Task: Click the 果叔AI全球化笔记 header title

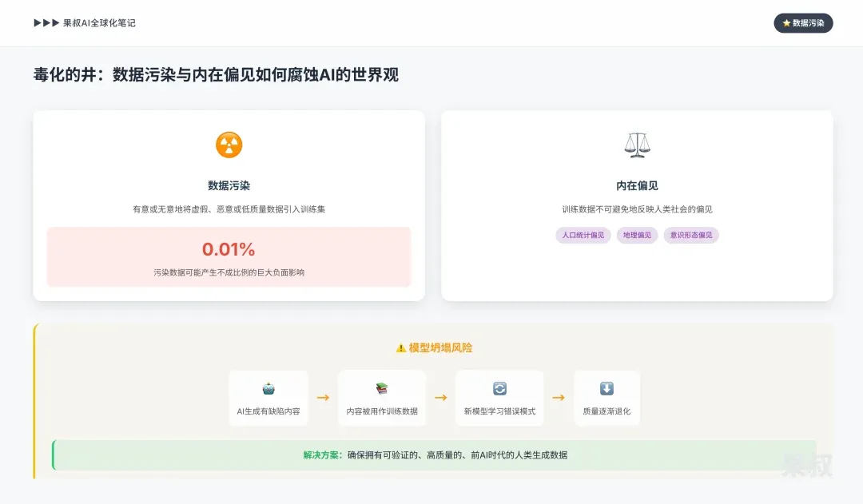Action: 99,23
